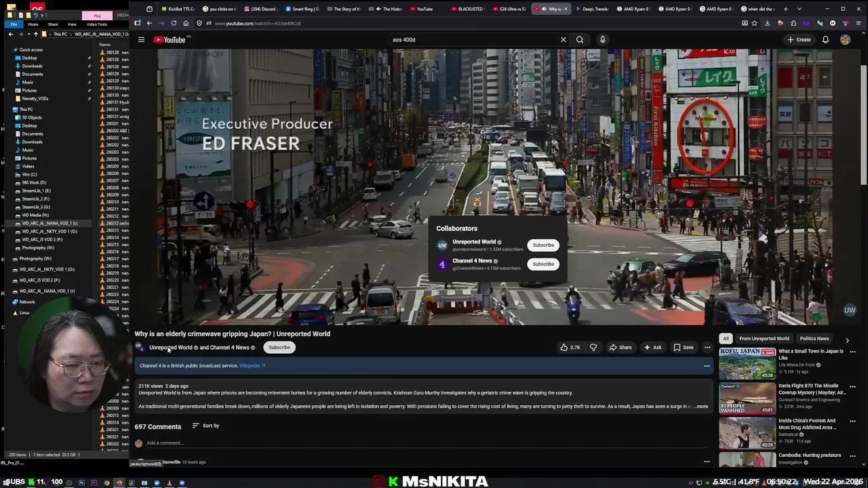Select the Politics News chip
Viewport: 868px width, 488px height.
[x=814, y=339]
